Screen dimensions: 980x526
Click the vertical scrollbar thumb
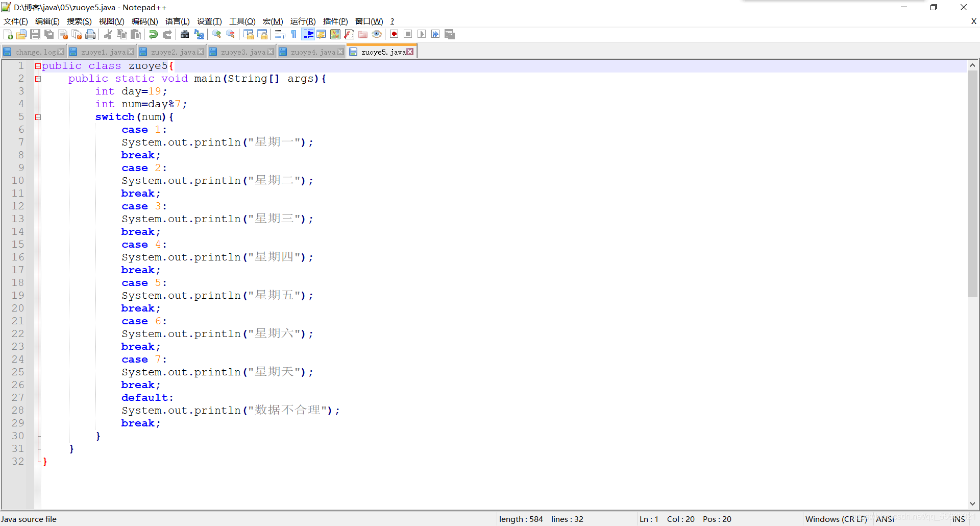coord(972,184)
